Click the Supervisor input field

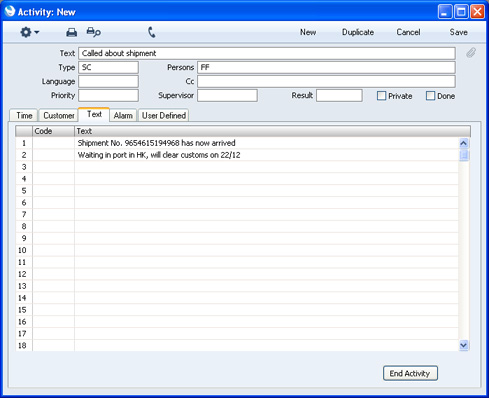[x=227, y=95]
